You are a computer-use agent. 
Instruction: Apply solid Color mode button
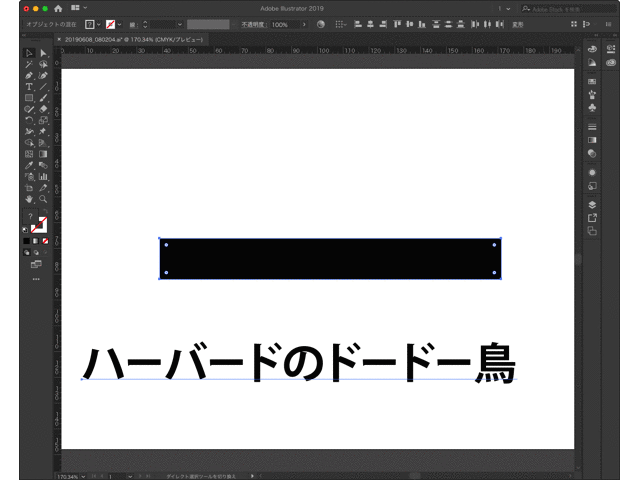pyautogui.click(x=27, y=241)
